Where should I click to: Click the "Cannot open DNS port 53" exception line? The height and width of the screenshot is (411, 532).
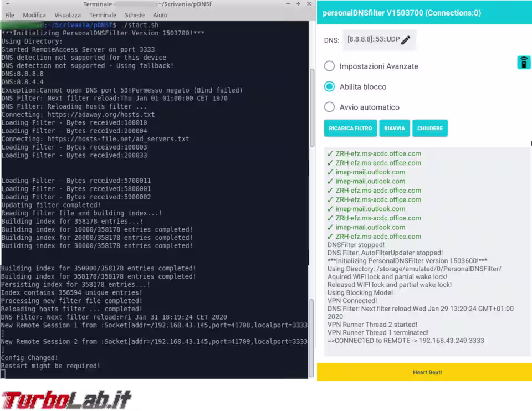point(122,90)
